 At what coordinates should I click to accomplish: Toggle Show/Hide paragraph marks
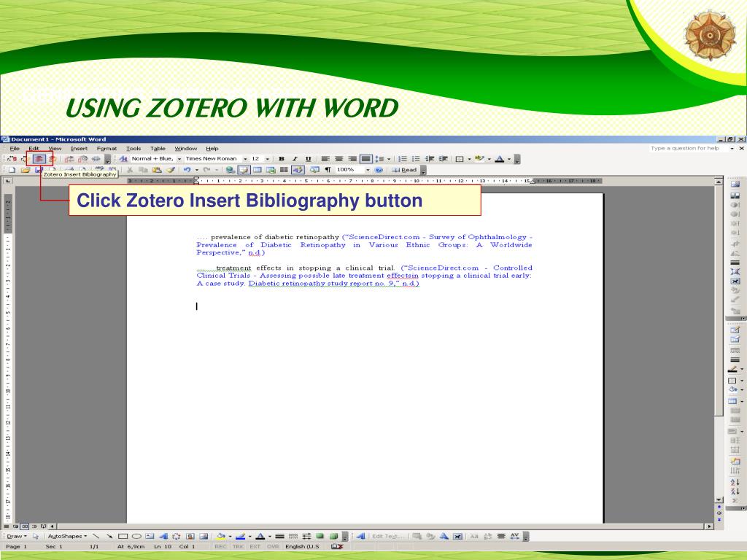328,170
